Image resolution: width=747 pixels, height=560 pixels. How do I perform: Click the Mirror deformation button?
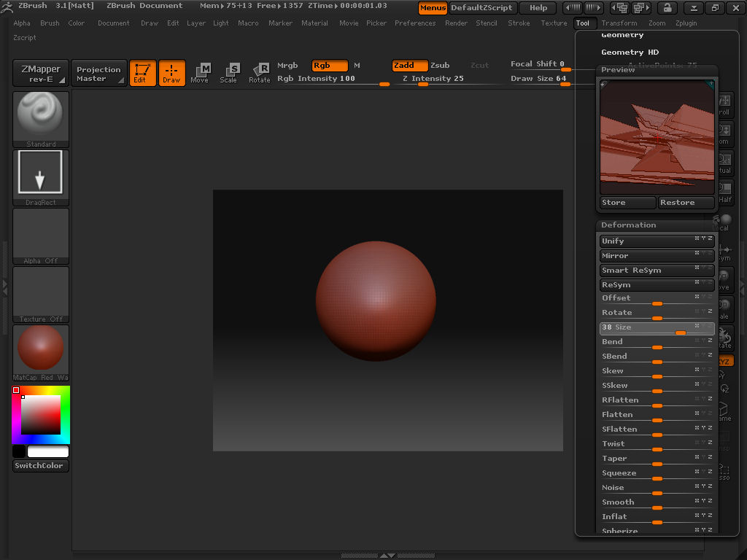657,256
